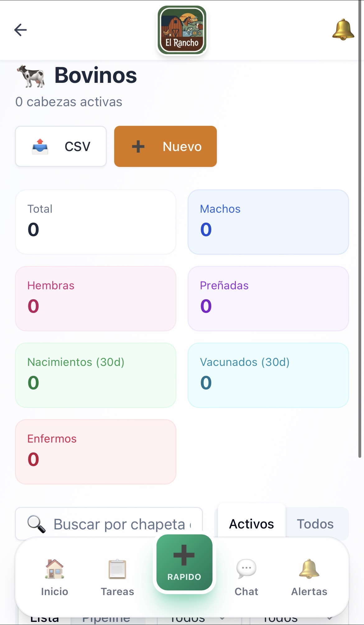The image size is (364, 625).
Task: Open Alertas bell in bottom navigation
Action: point(309,577)
